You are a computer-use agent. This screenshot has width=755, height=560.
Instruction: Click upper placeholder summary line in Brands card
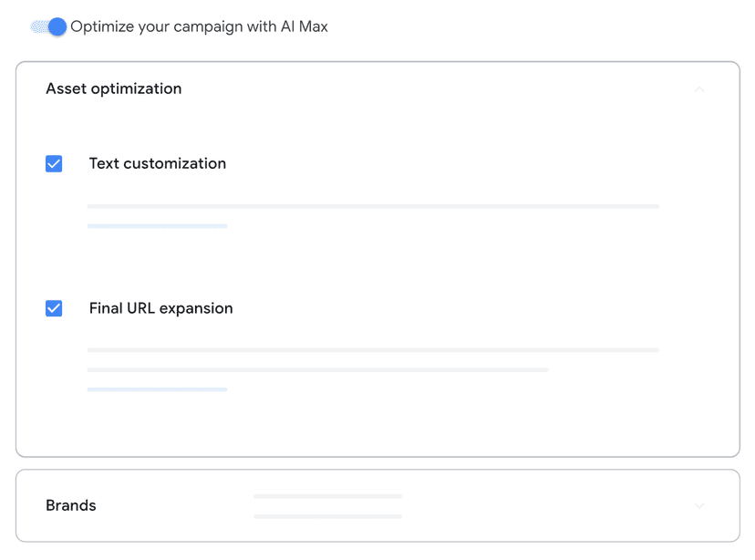(x=327, y=496)
